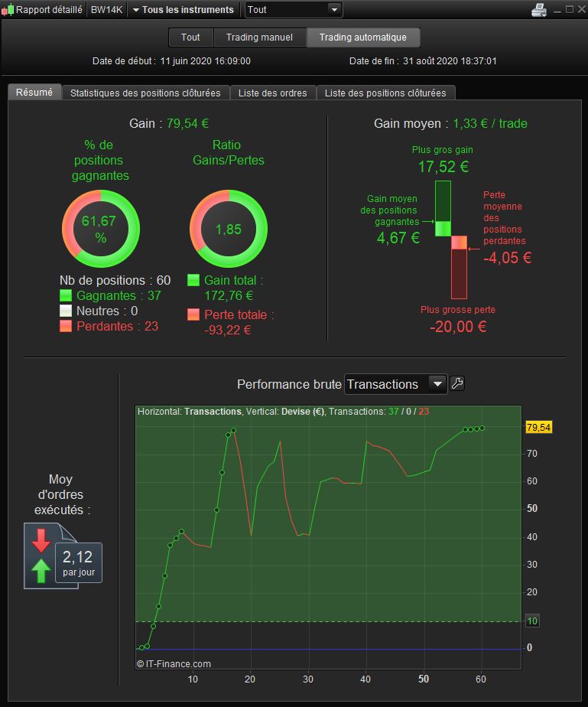Image resolution: width=588 pixels, height=707 pixels.
Task: Open chart settings wrench icon
Action: (457, 383)
